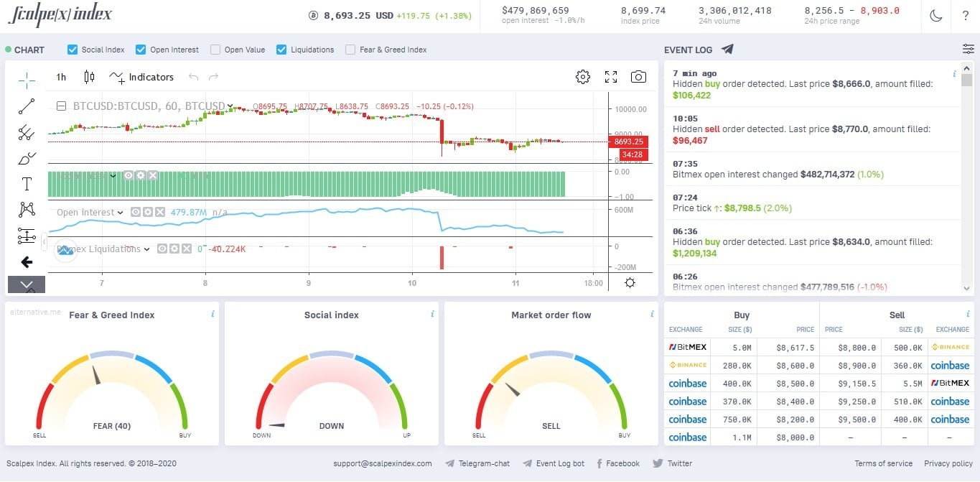
Task: Open chart properties gear in toolbar
Action: click(x=583, y=77)
